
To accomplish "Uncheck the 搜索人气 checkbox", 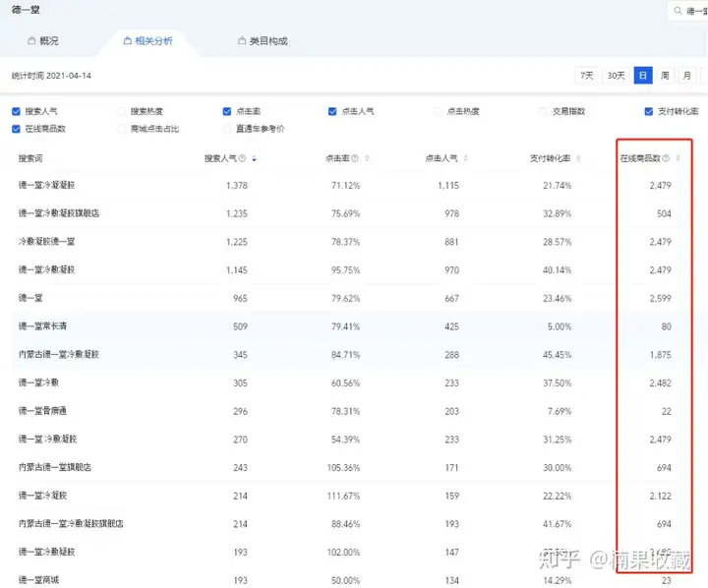I will (x=17, y=111).
